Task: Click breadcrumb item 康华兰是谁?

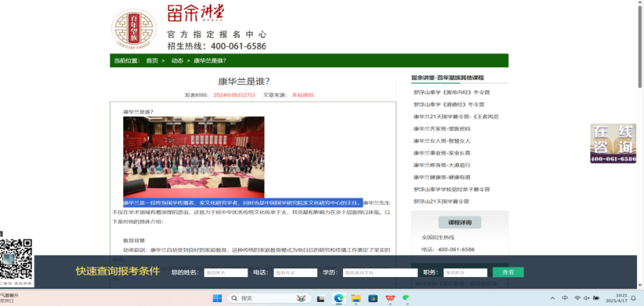Action: pos(210,60)
